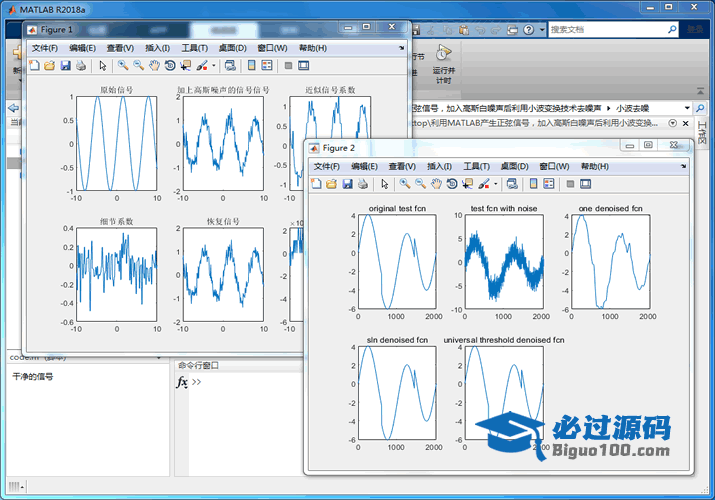Open 查看(V) menu in Figure 2

(402, 166)
